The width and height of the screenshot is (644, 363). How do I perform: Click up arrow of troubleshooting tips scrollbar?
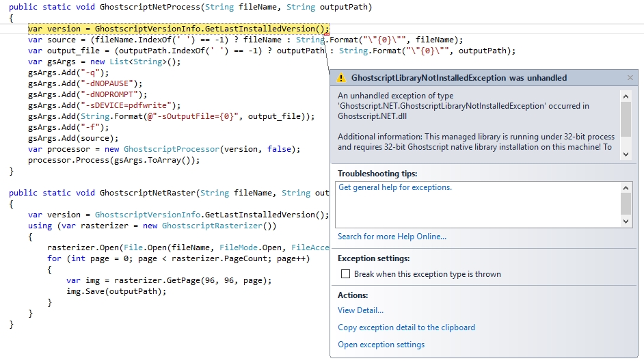click(x=626, y=188)
